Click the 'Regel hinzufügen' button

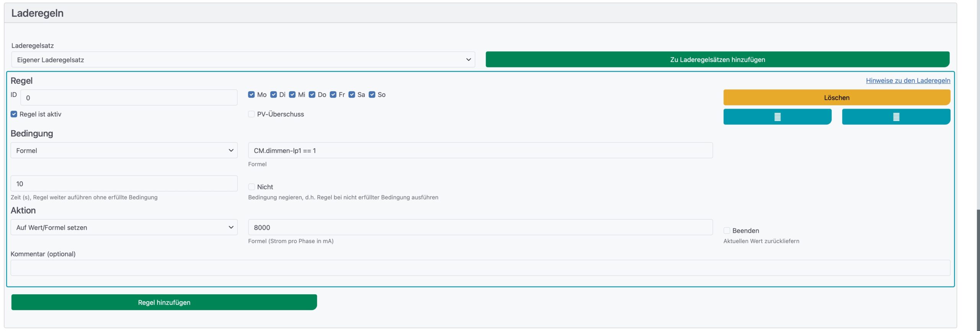pos(164,302)
